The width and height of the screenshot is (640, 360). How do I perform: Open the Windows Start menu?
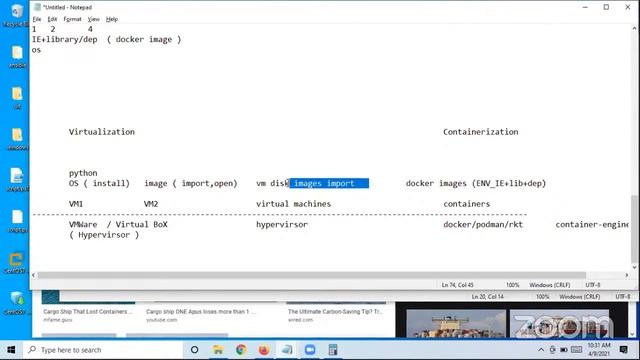pos(11,350)
